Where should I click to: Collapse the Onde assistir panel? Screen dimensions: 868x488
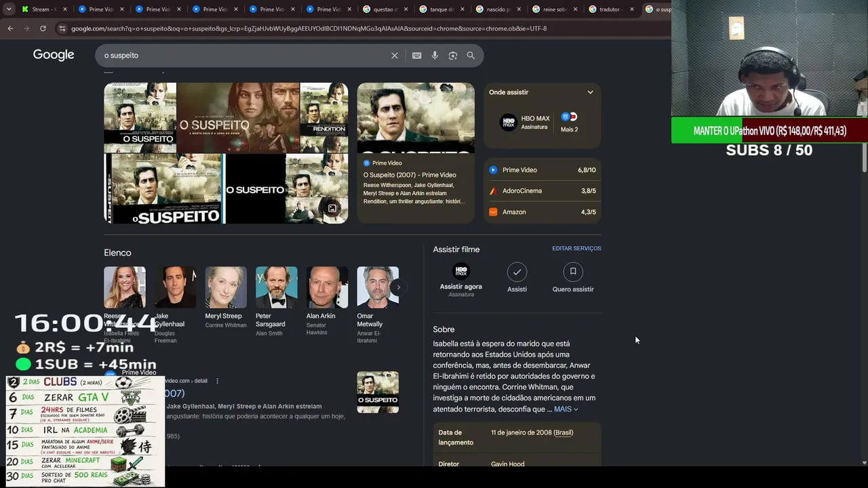(590, 92)
